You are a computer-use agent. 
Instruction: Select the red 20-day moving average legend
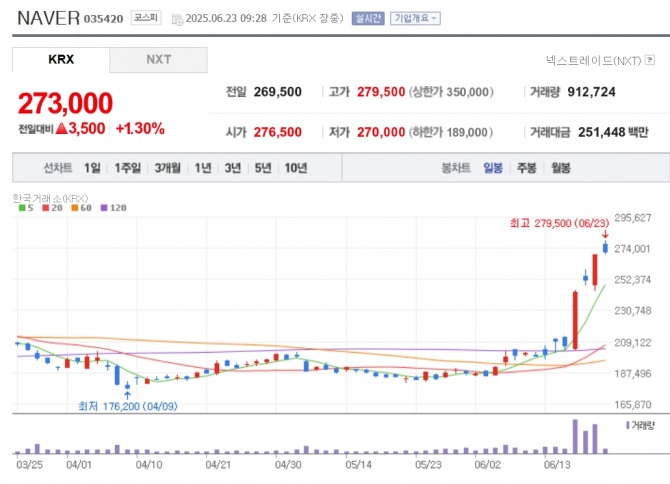(x=52, y=208)
